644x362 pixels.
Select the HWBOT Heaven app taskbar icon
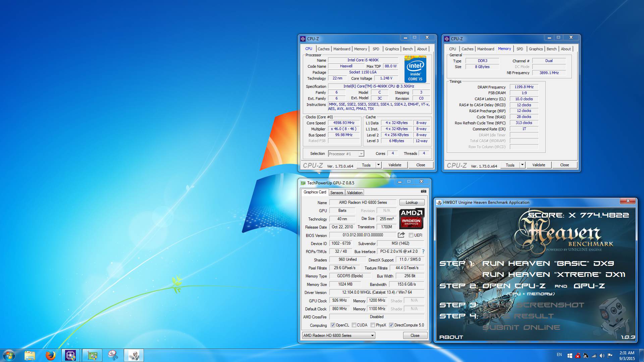(x=134, y=355)
